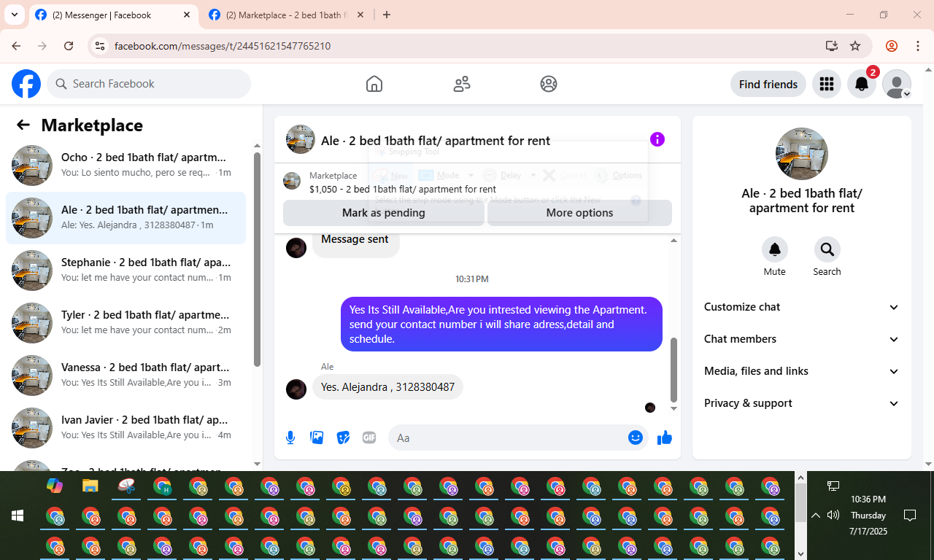
Task: Open Snipping Tool from the taskbar
Action: (x=126, y=486)
